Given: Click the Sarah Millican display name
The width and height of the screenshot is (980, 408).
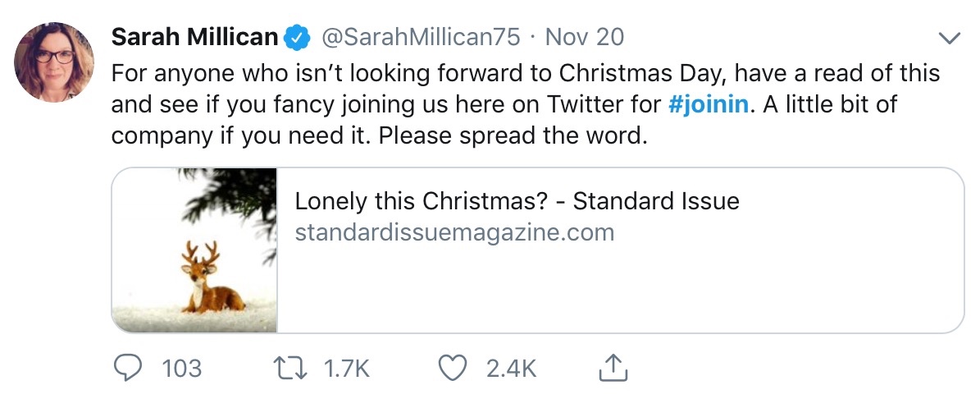Looking at the screenshot, I should point(194,37).
